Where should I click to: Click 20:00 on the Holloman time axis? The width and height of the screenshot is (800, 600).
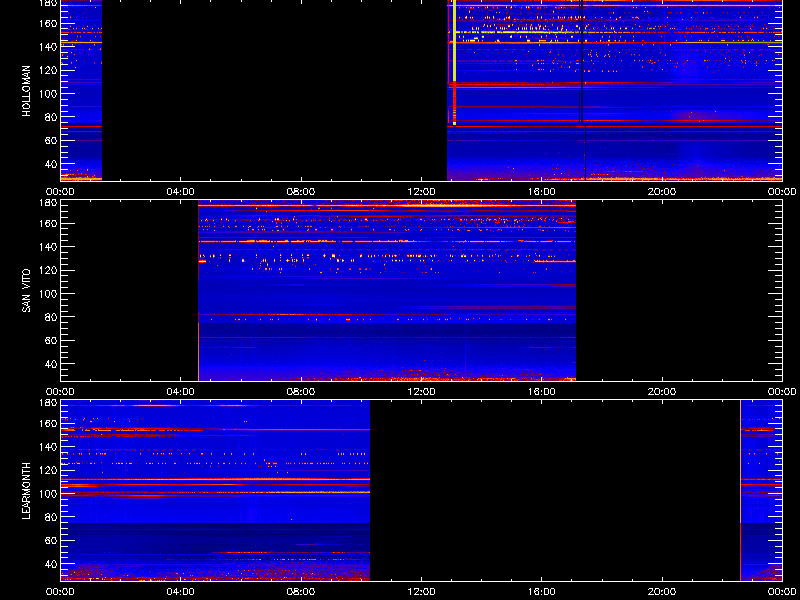(662, 192)
